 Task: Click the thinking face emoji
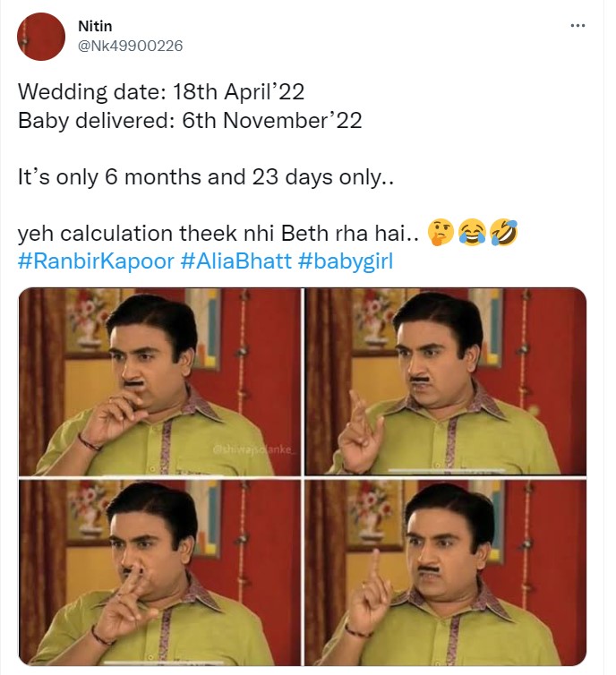tap(442, 234)
